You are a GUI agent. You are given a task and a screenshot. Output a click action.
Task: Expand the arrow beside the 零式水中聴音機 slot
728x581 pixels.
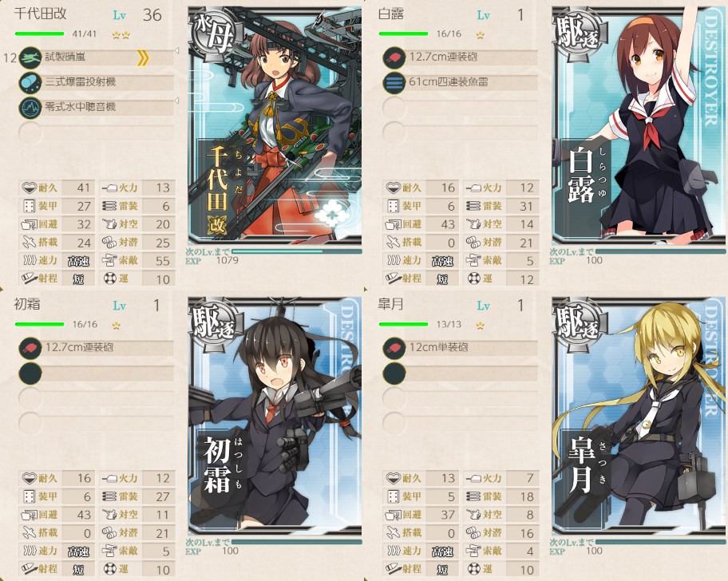coord(177,101)
